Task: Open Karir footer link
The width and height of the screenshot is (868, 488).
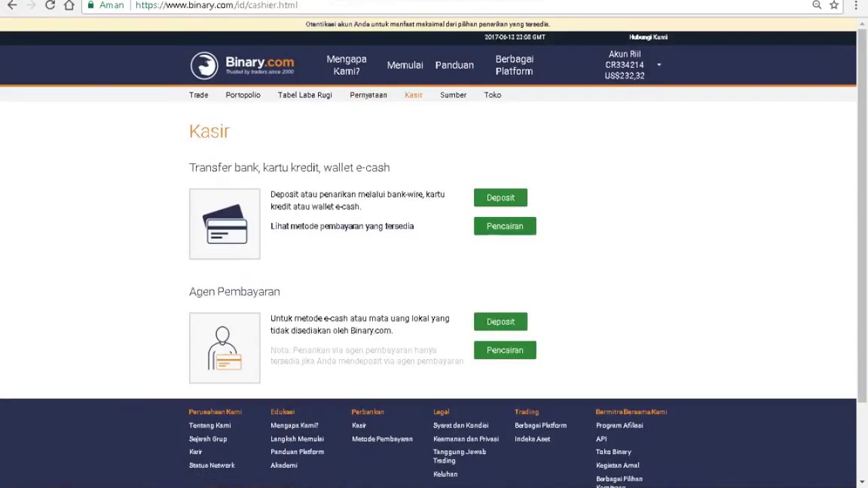Action: pos(196,452)
